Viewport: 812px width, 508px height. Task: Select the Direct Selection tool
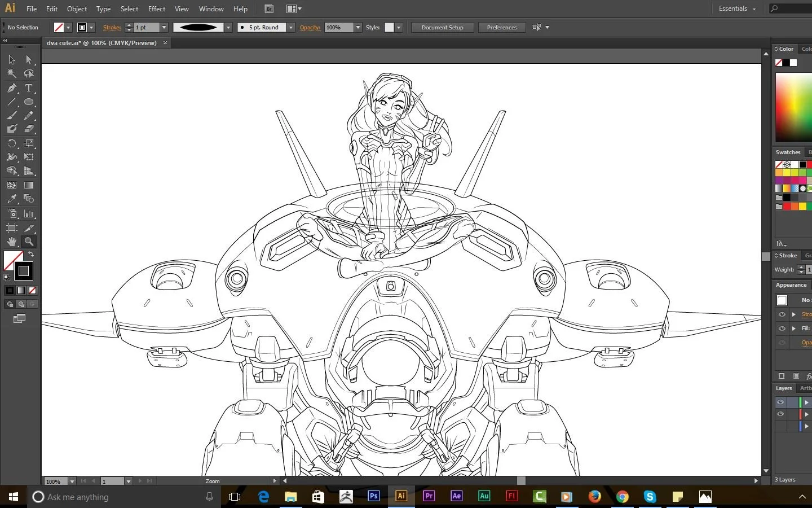(29, 59)
